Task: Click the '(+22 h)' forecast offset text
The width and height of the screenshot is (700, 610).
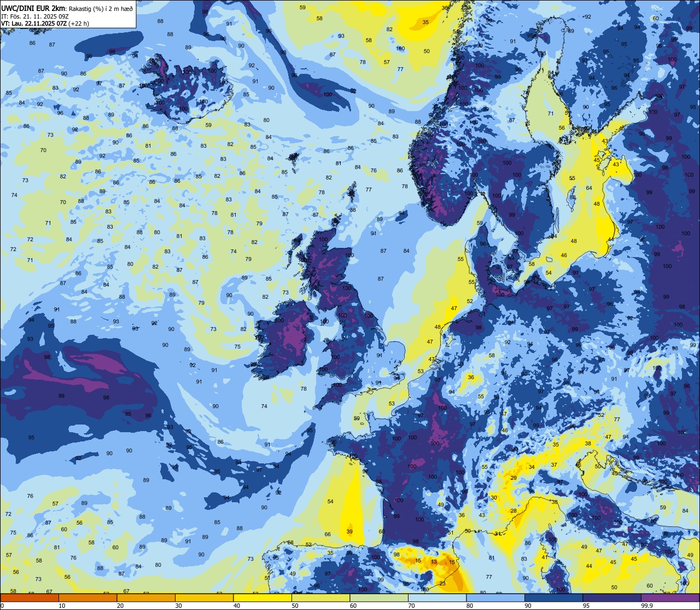Action: tap(79, 24)
